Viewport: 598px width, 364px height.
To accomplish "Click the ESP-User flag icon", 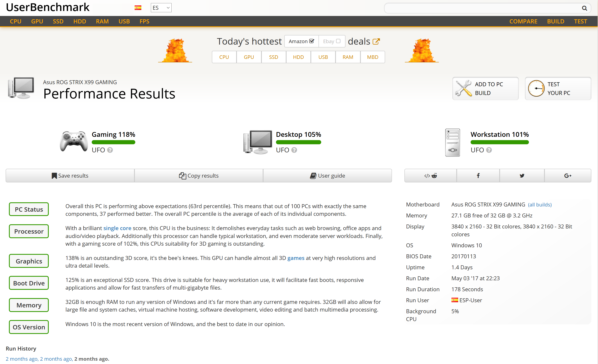I will (x=455, y=300).
